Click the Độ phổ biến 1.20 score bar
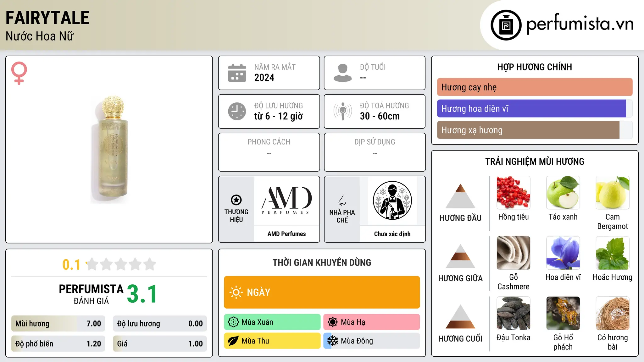Image resolution: width=644 pixels, height=362 pixels. (58, 344)
